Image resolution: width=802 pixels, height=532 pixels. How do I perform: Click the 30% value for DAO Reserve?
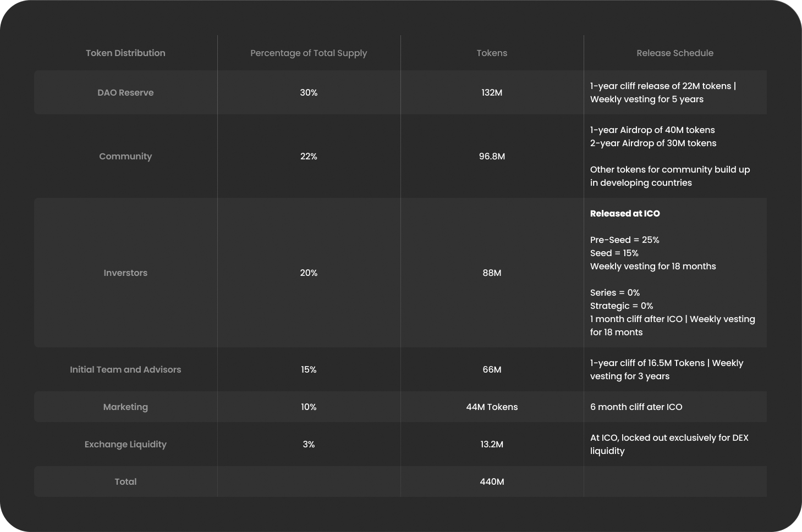pyautogui.click(x=309, y=92)
